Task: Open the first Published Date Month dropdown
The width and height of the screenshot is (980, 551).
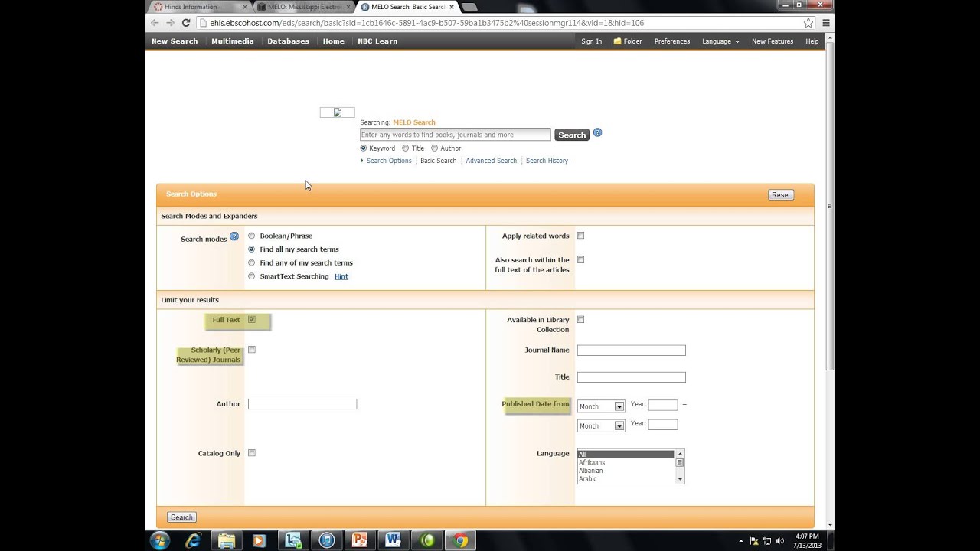Action: pyautogui.click(x=601, y=406)
